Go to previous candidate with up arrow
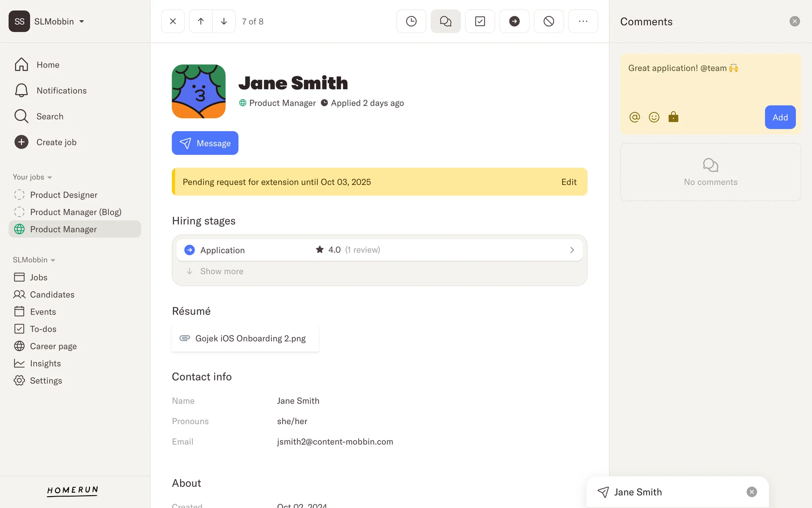This screenshot has width=812, height=508. [x=201, y=21]
